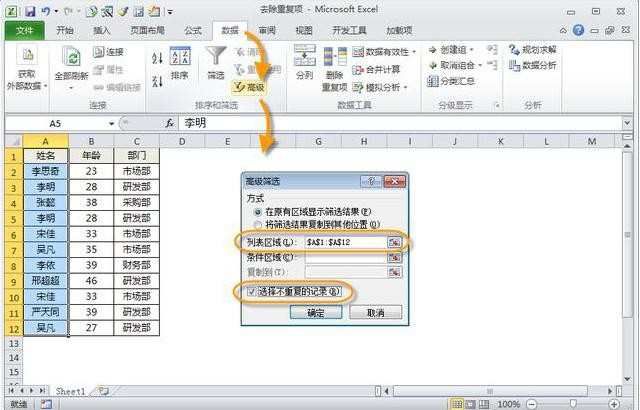Click Excel help question mark icon
This screenshot has width=640, height=410.
(578, 30)
